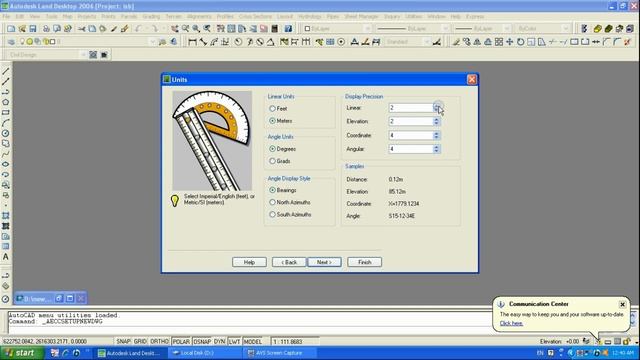Click the New drawing icon in toolbar
The height and width of the screenshot is (360, 640).
(x=11, y=29)
